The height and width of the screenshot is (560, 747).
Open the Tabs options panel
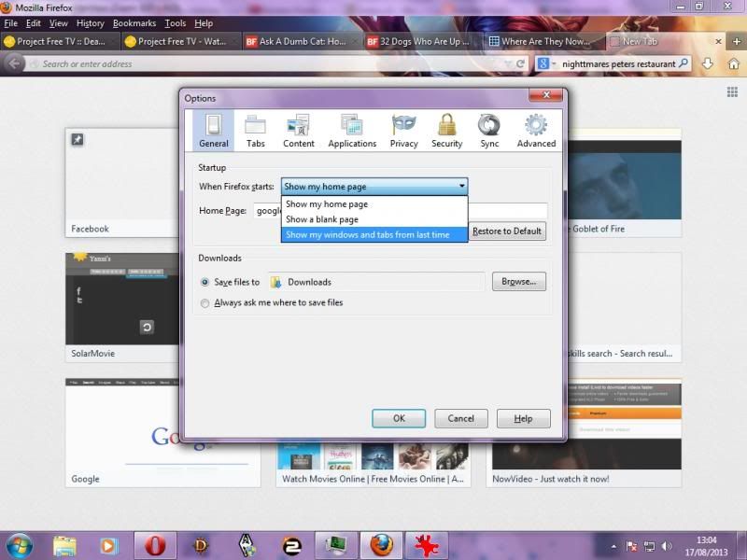tap(255, 131)
